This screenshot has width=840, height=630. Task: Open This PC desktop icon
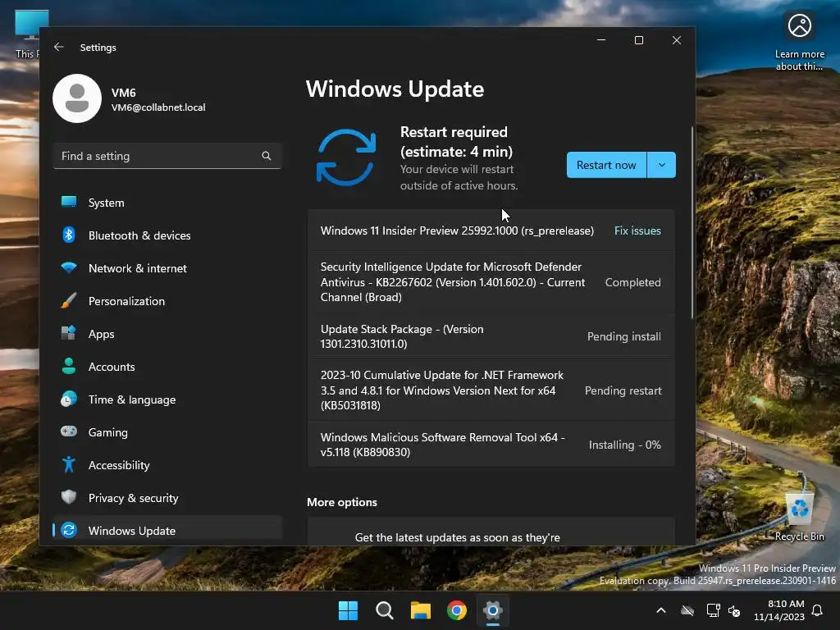pyautogui.click(x=27, y=33)
